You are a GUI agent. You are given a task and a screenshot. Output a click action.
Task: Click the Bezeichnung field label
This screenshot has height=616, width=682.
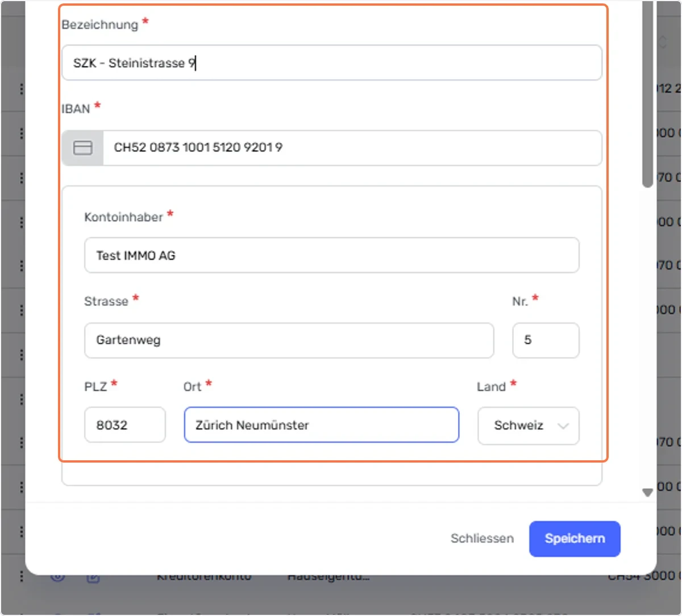pyautogui.click(x=100, y=25)
